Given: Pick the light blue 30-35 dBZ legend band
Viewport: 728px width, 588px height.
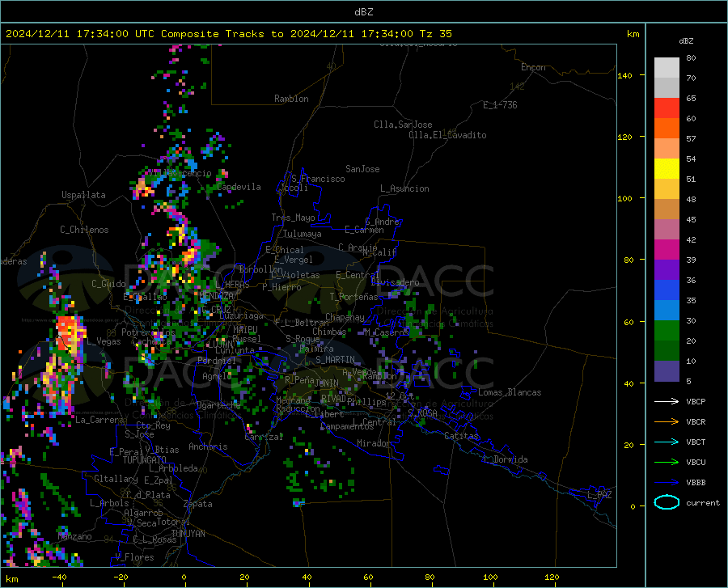Looking at the screenshot, I should tap(667, 311).
